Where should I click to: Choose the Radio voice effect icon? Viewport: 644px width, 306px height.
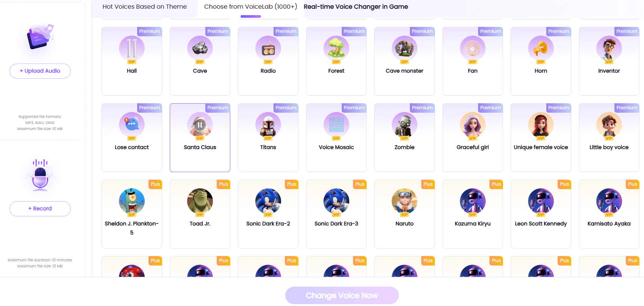click(x=268, y=48)
